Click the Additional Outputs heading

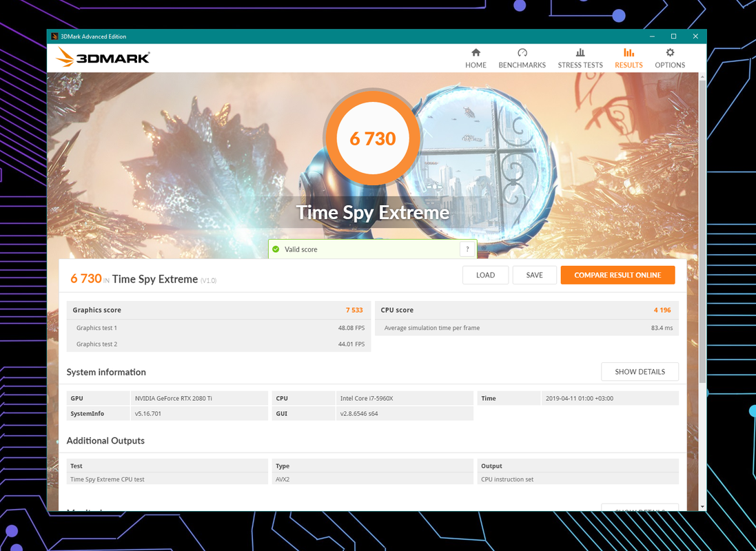click(105, 441)
